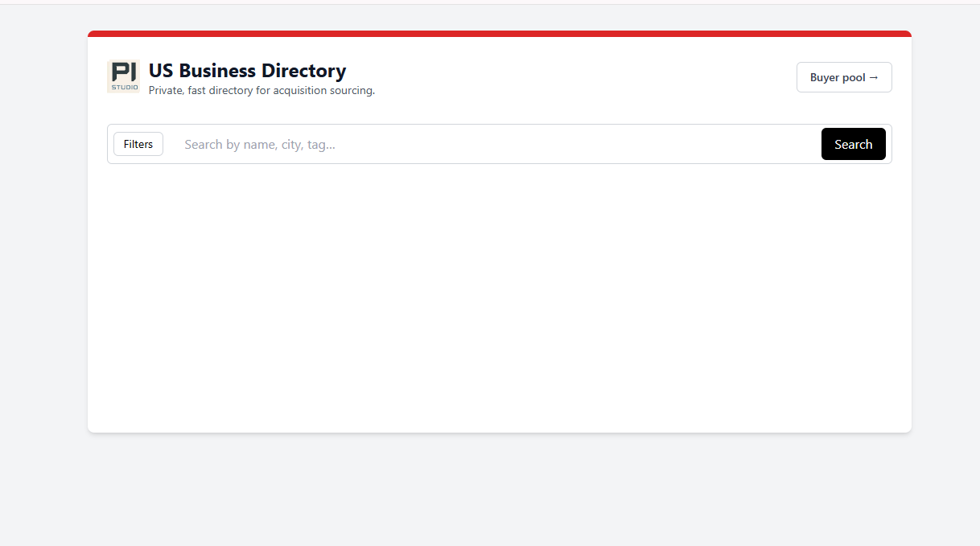Focus the name, city, tag search field
Screen dimensions: 980x546
coord(494,144)
